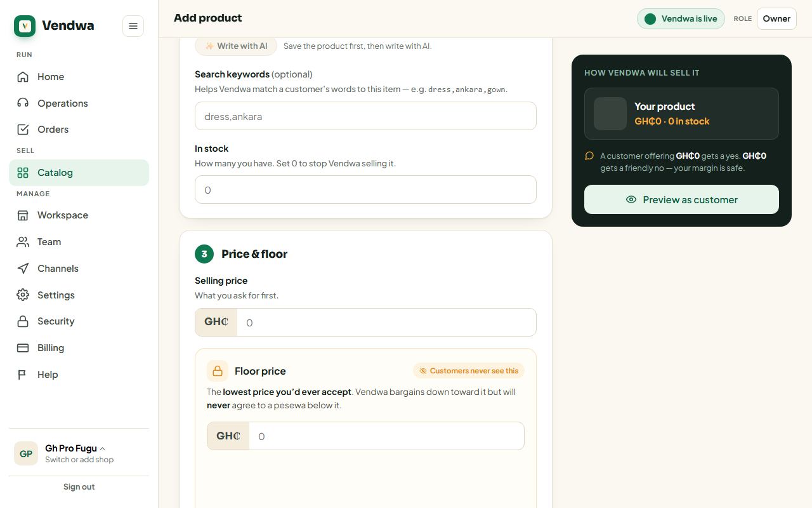Open the Orders section
The image size is (812, 508).
(x=79, y=130)
